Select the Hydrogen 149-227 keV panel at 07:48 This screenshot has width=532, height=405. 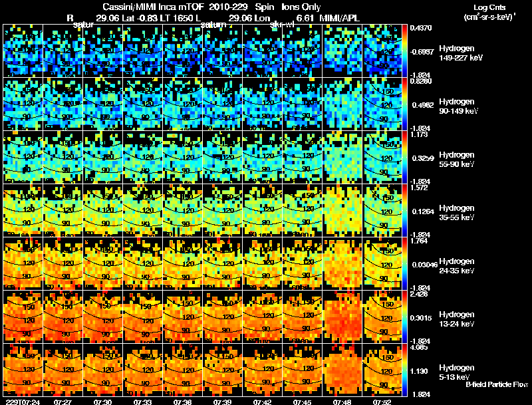pyautogui.click(x=342, y=51)
